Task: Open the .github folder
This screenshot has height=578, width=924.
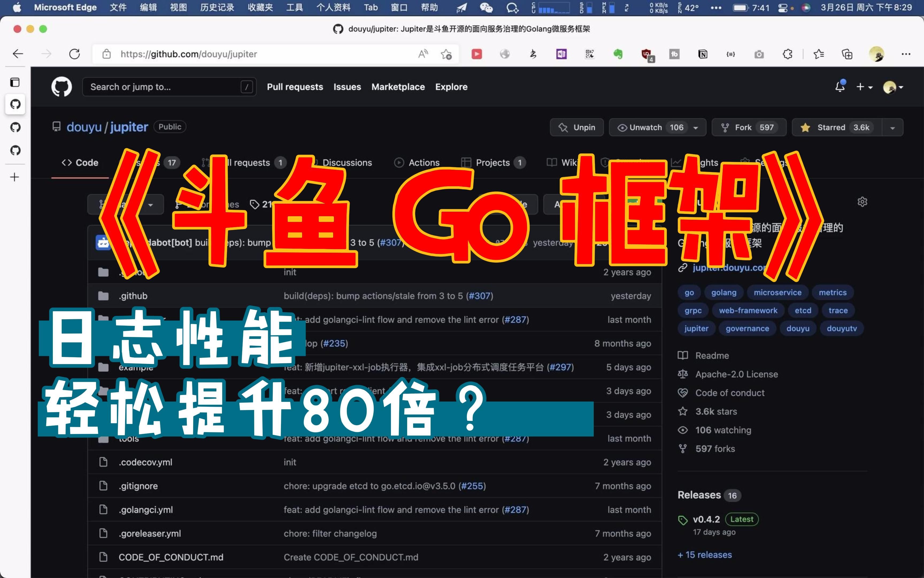Action: 133,296
